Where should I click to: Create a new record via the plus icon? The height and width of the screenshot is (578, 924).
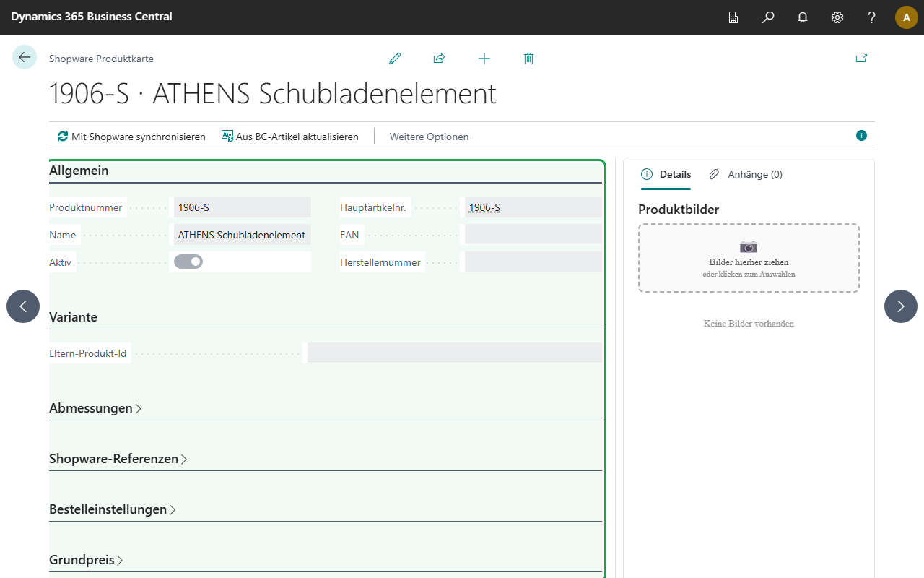coord(484,59)
